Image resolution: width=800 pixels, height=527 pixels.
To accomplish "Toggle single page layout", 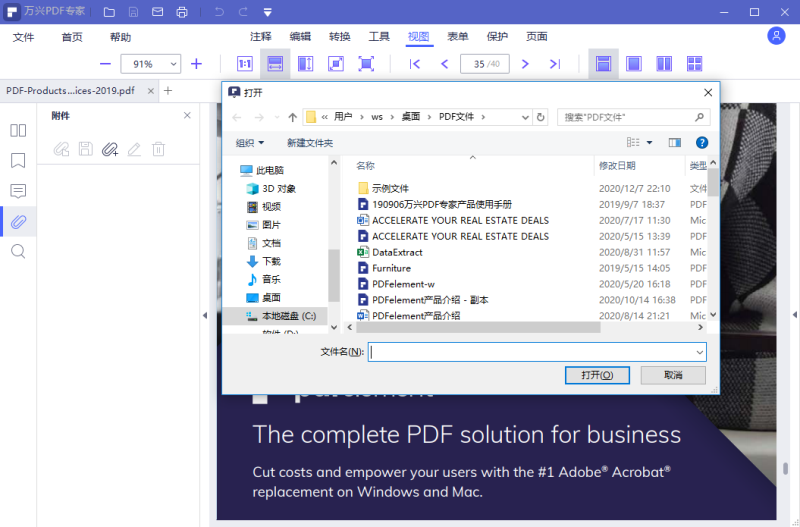I will [x=634, y=64].
